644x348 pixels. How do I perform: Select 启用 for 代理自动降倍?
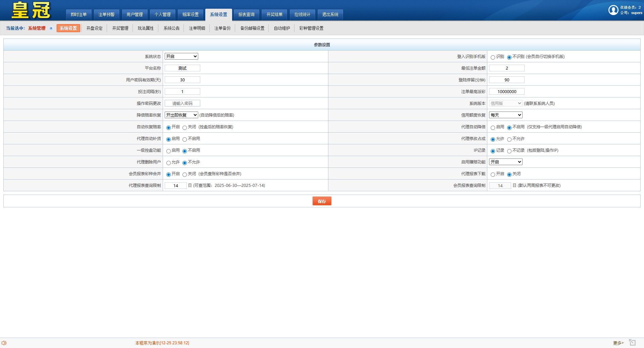(493, 128)
